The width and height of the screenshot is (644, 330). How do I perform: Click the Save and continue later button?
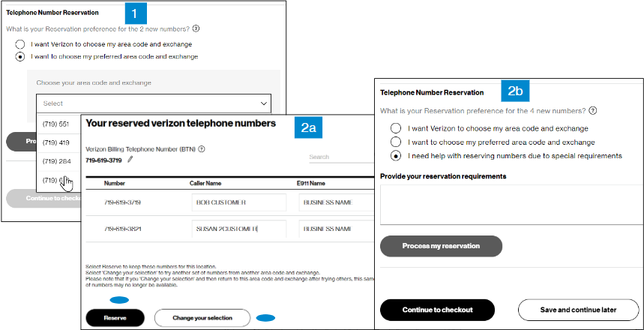tap(579, 310)
